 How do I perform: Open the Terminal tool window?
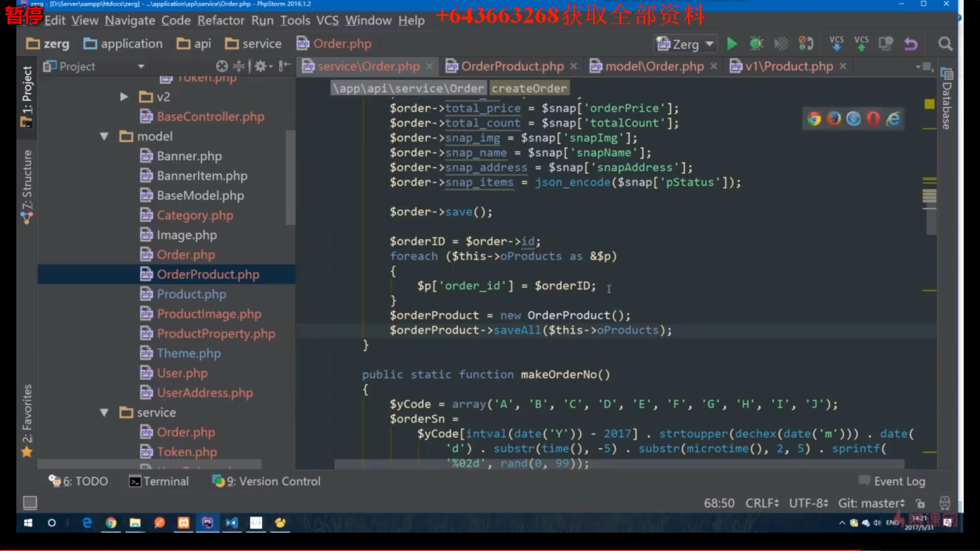tap(159, 481)
